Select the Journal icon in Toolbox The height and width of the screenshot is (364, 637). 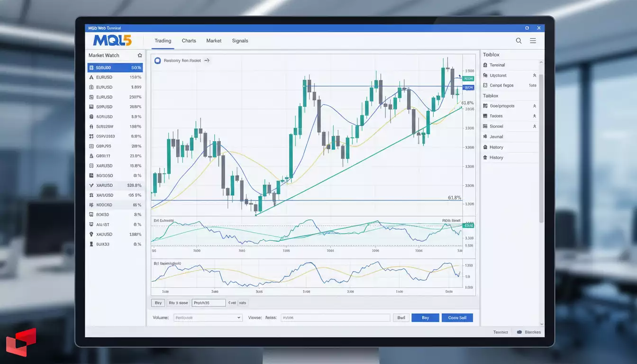pos(484,136)
